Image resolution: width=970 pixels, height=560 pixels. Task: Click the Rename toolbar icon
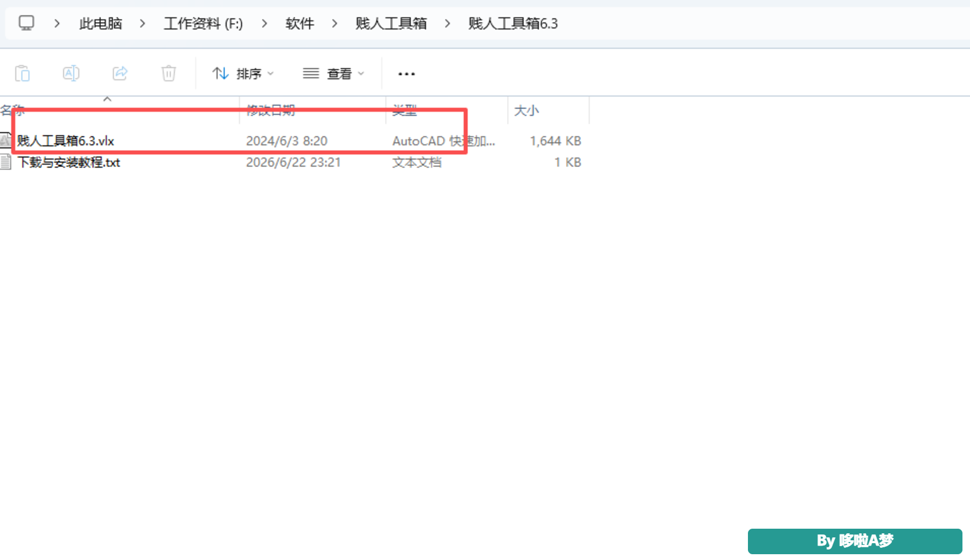(x=71, y=74)
